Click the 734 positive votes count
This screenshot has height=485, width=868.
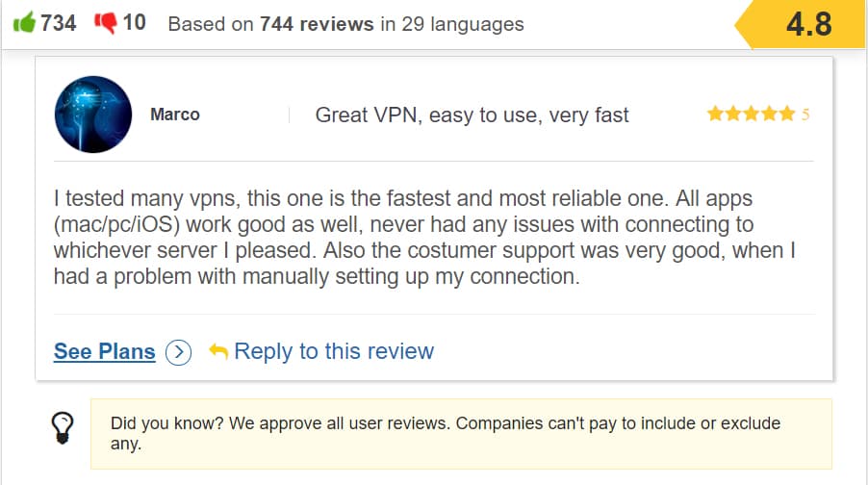coord(59,23)
